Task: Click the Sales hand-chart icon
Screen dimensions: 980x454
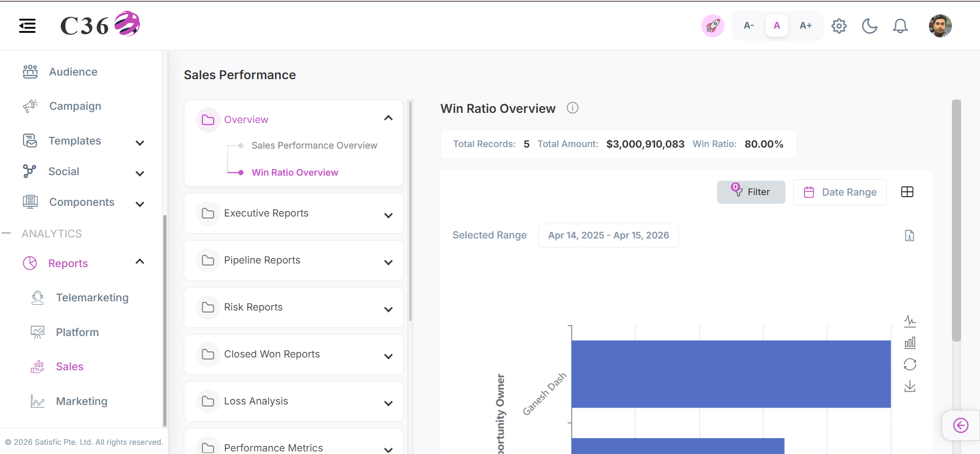Action: tap(38, 367)
